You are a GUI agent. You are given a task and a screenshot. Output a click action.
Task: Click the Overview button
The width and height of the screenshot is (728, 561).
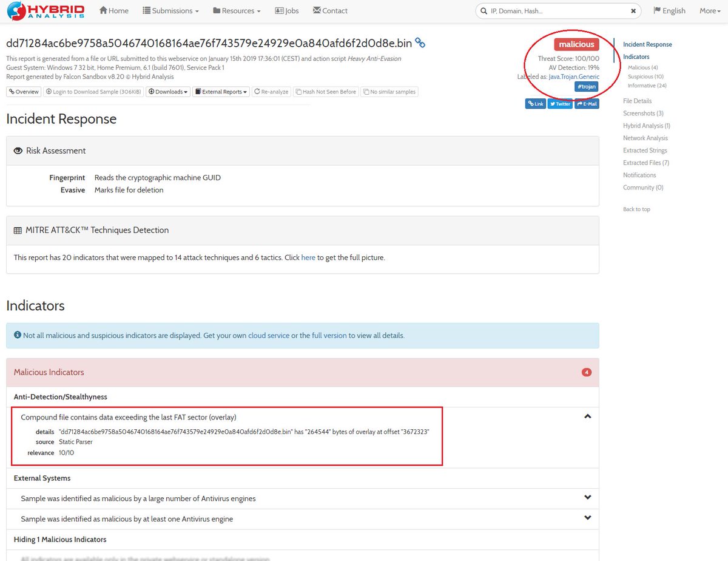(24, 92)
